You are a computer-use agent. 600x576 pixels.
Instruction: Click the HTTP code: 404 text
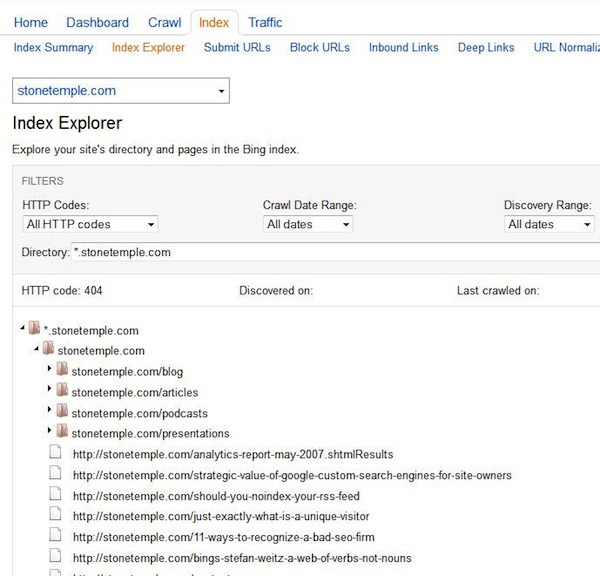point(62,290)
